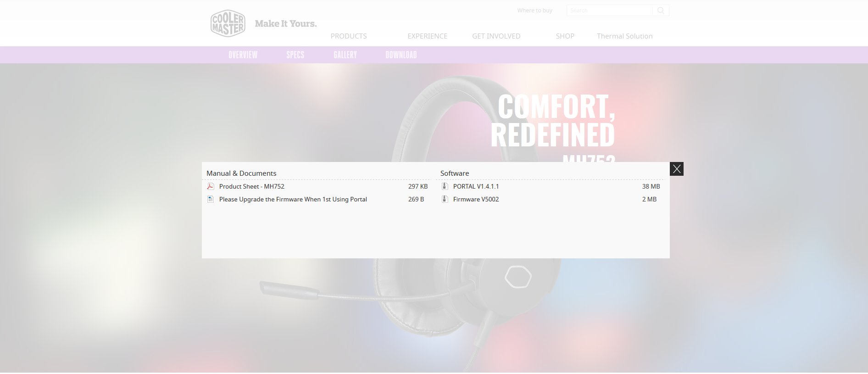Screen dimensions: 868x374
Task: Click the archive icon beside PORTAL V1.4.1.1
Action: click(445, 186)
